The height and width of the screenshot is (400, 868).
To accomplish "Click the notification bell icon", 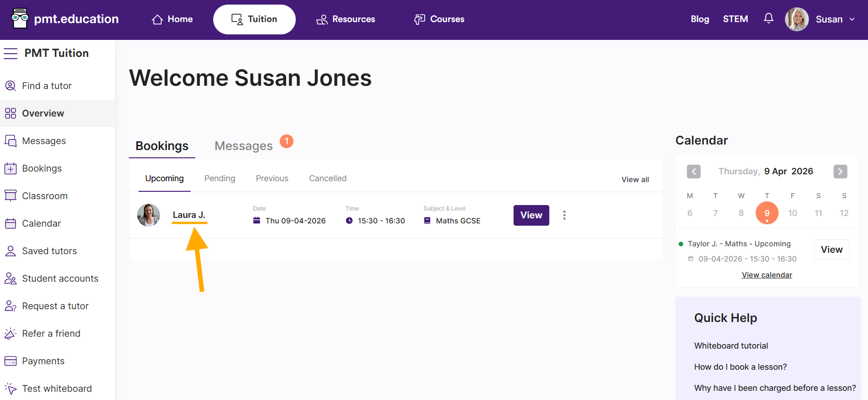I will point(768,18).
